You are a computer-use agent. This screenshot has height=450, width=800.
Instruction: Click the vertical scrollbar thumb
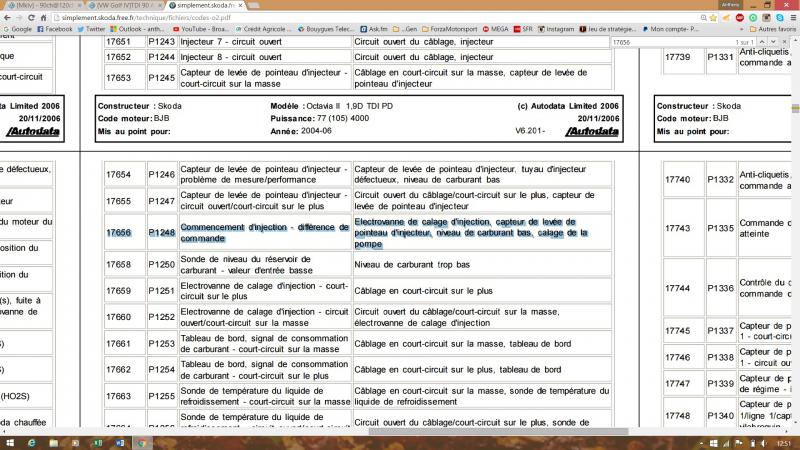tap(795, 108)
